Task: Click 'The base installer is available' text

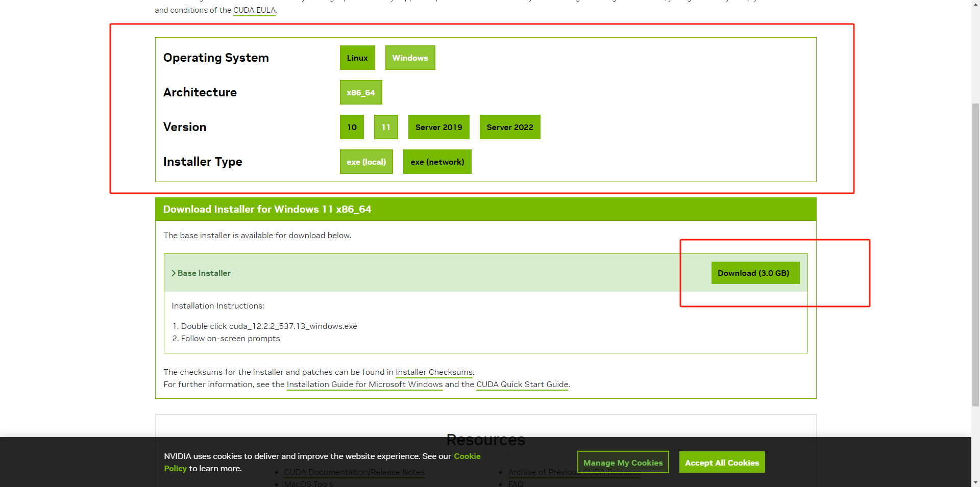Action: point(257,236)
